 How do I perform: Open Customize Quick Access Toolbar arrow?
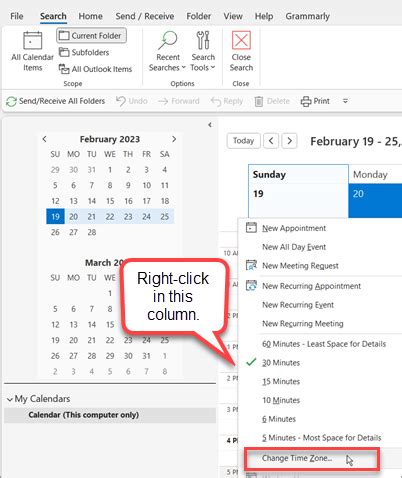(345, 101)
